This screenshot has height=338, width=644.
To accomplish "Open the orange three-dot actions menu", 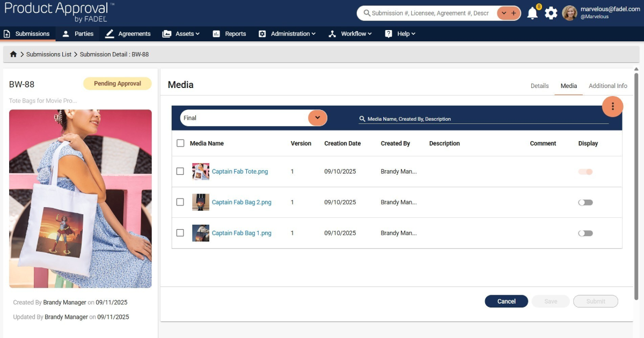I will click(x=612, y=106).
